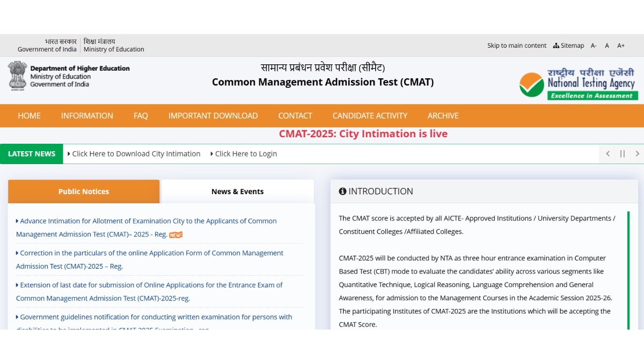Click the Government of India emblem
The image size is (644, 362).
coord(17,75)
